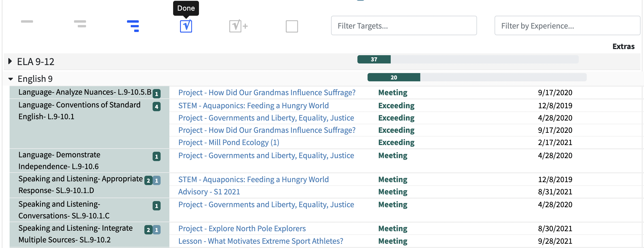Open Project - Mill Pond Ecology (1) link
The image size is (644, 248).
coord(229,142)
